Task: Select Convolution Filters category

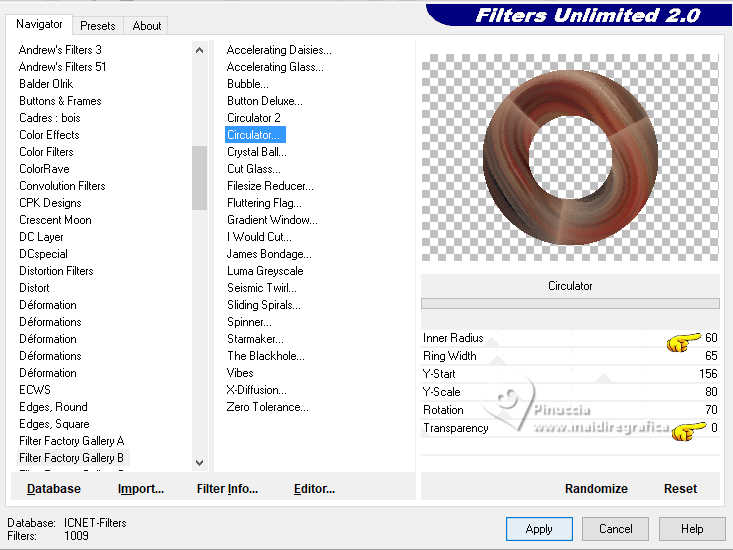Action: [62, 186]
